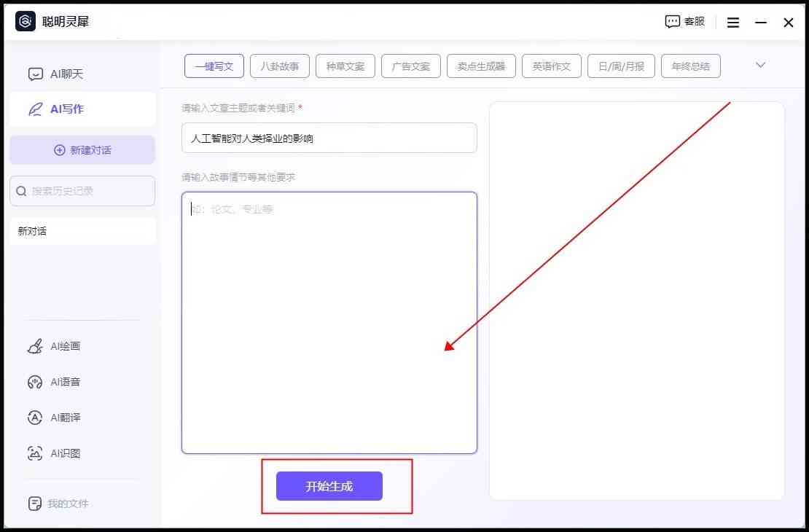Screen dimensions: 809x532
Task: Open AI翻译 translation tool
Action: pos(35,418)
